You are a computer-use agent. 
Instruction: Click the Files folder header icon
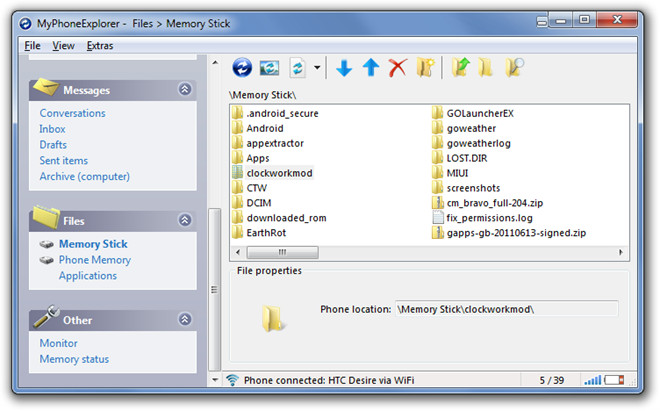(46, 217)
